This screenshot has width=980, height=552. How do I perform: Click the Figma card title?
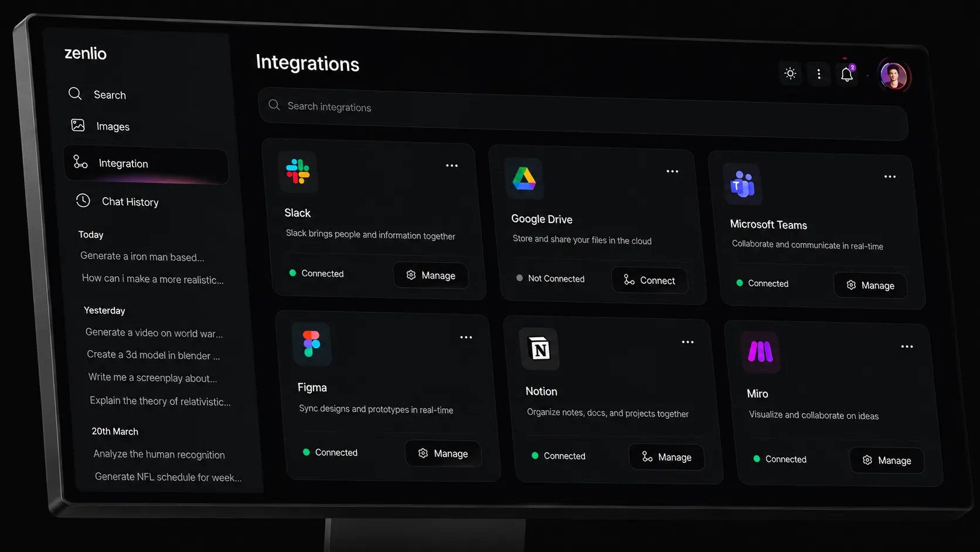[x=312, y=388]
